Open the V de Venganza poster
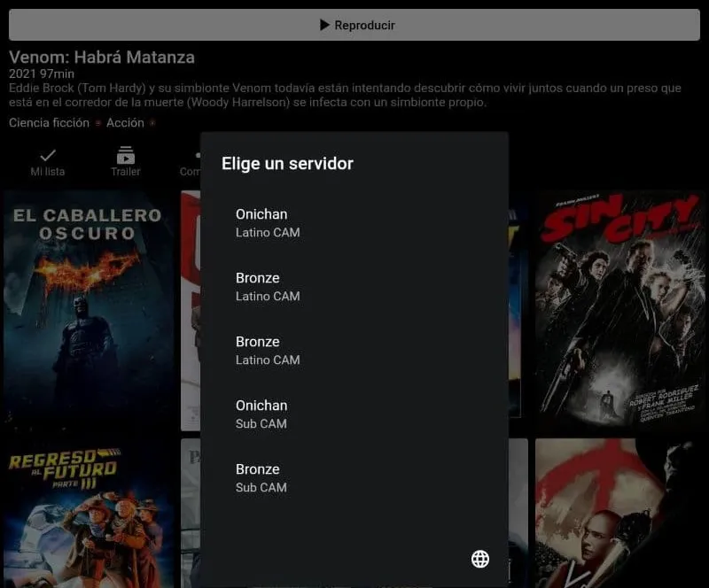The image size is (709, 588). coord(620,514)
